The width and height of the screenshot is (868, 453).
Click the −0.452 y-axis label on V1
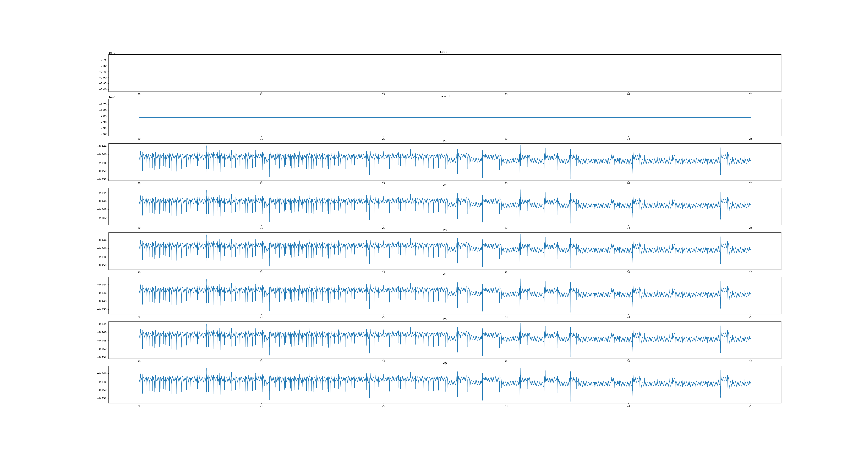coord(102,179)
